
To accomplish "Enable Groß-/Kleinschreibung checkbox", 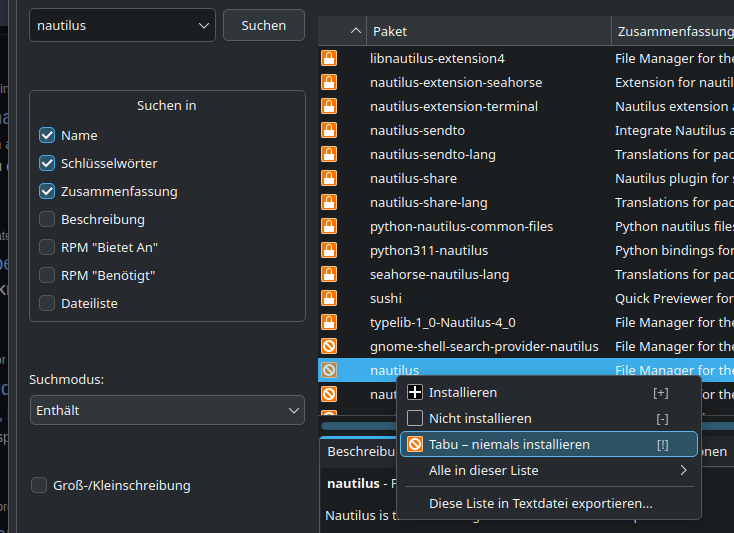I will pos(39,485).
